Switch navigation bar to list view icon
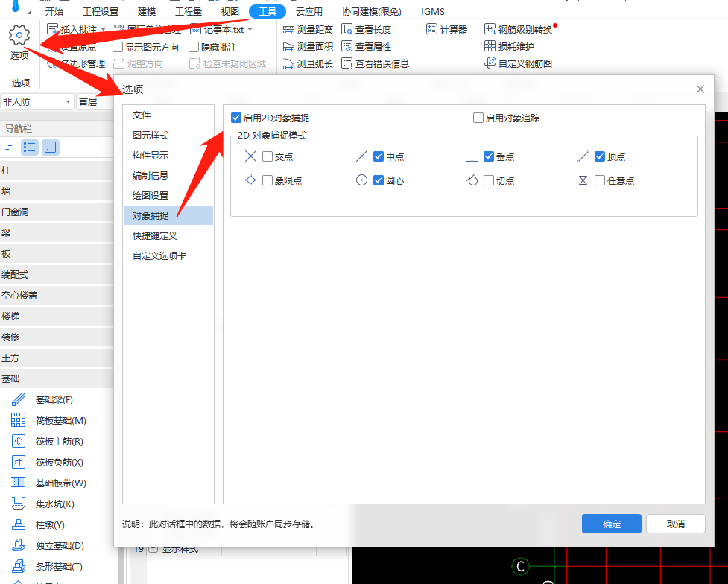Viewport: 728px width, 584px height. (30, 147)
